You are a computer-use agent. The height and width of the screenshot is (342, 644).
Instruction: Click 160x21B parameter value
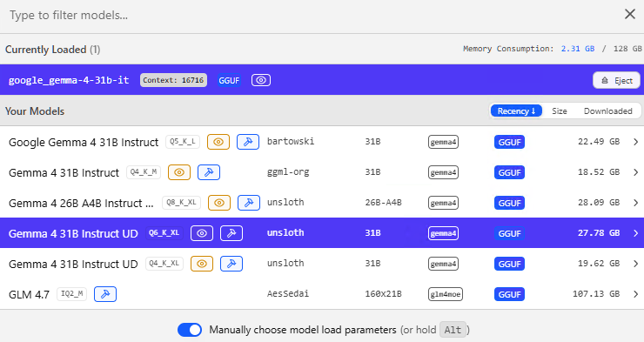coord(383,294)
